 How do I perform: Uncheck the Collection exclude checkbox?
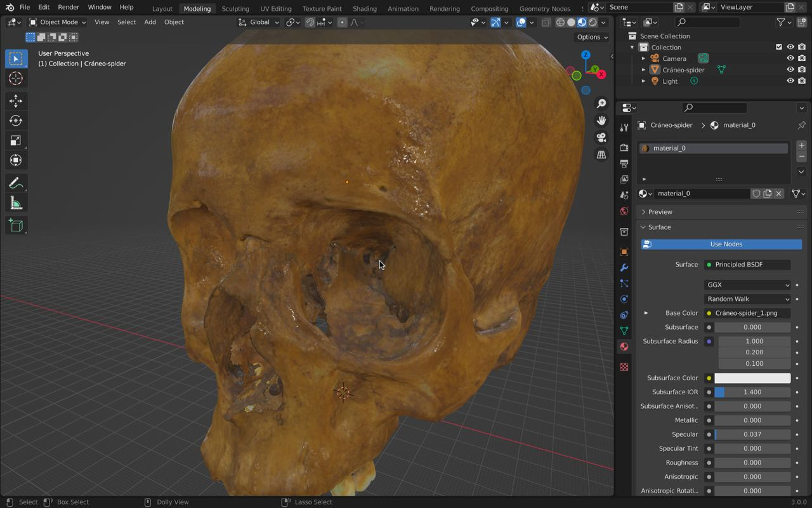779,47
